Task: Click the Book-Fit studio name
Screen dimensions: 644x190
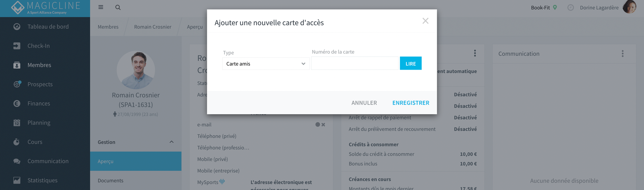Action: (x=540, y=8)
